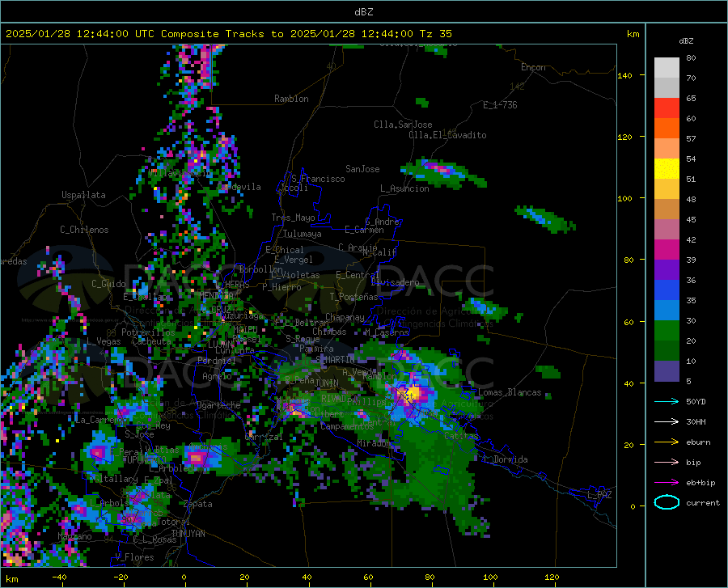
Task: Click the S_Francisco map label
Action: tap(318, 179)
